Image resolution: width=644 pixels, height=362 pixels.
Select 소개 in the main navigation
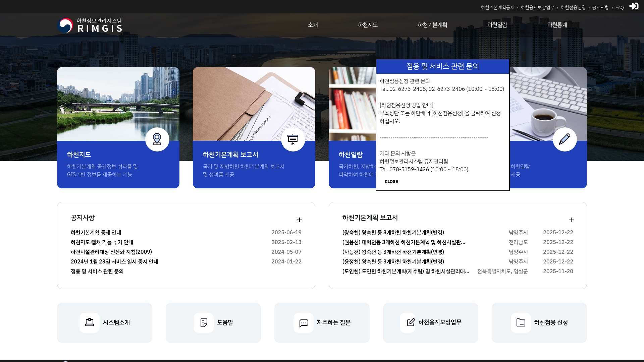pos(312,25)
